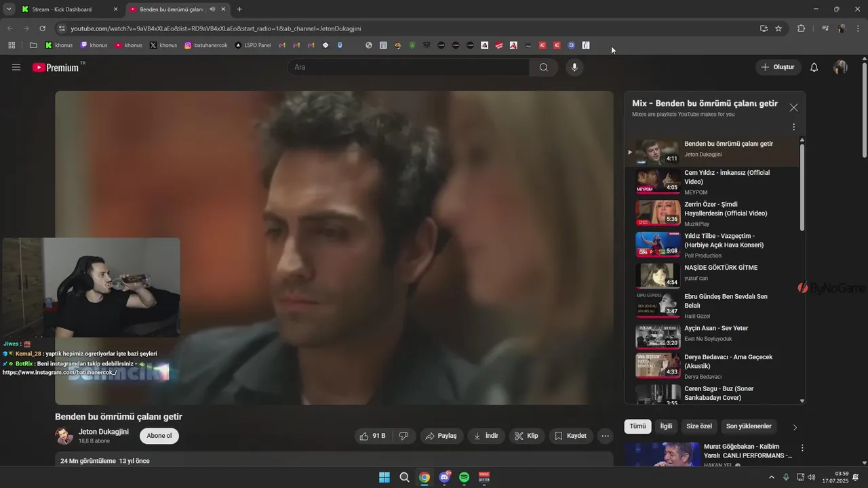Open options for Murat Göğebakan recommended video

(x=802, y=448)
